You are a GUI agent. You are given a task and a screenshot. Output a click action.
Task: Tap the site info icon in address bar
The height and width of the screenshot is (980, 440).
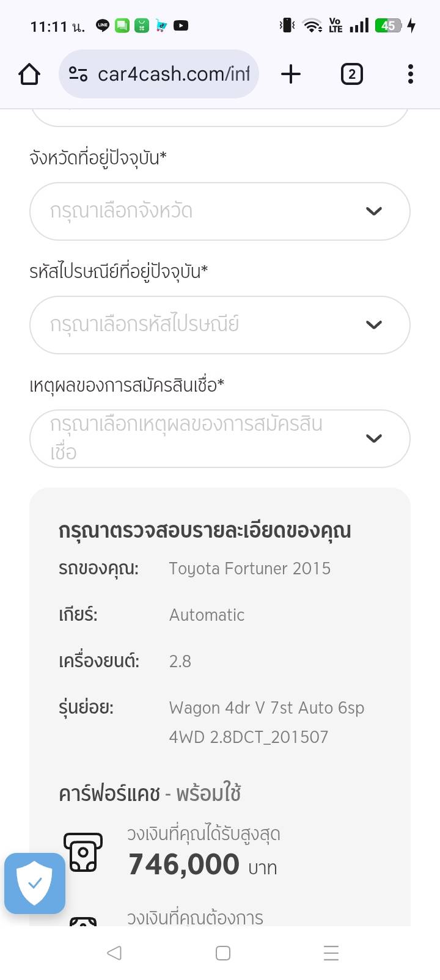[x=78, y=74]
